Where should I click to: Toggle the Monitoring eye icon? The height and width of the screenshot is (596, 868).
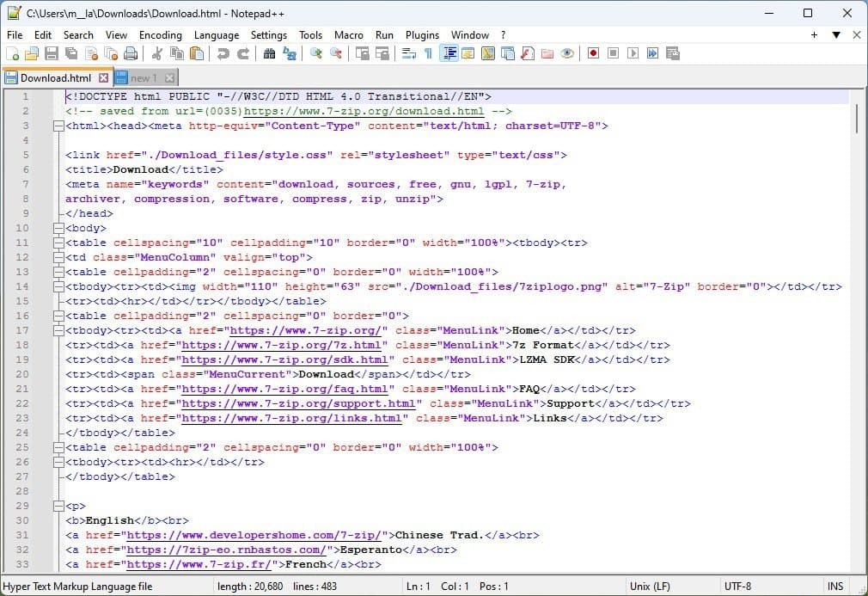(x=567, y=53)
